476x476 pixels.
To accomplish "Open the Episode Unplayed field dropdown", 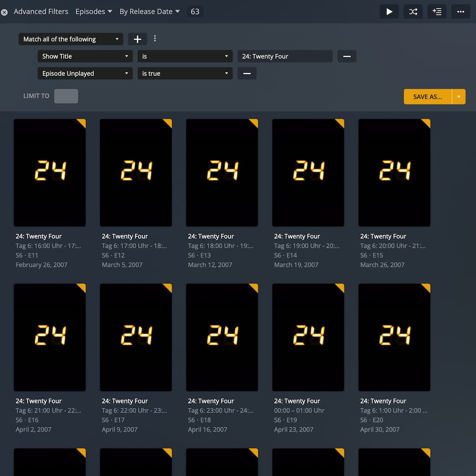I will [x=85, y=73].
